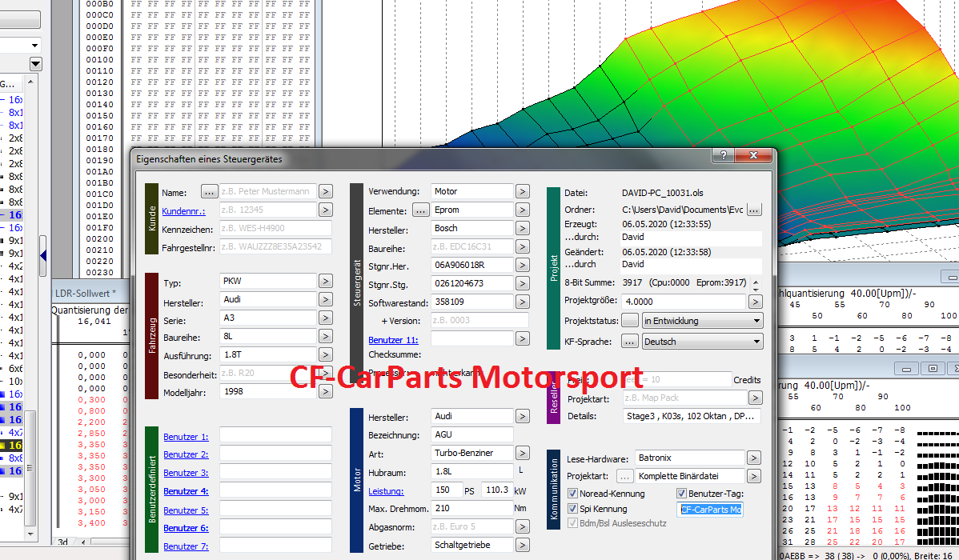Open the Benutzer 3 link
Screen dimensions: 959x560
[x=186, y=473]
